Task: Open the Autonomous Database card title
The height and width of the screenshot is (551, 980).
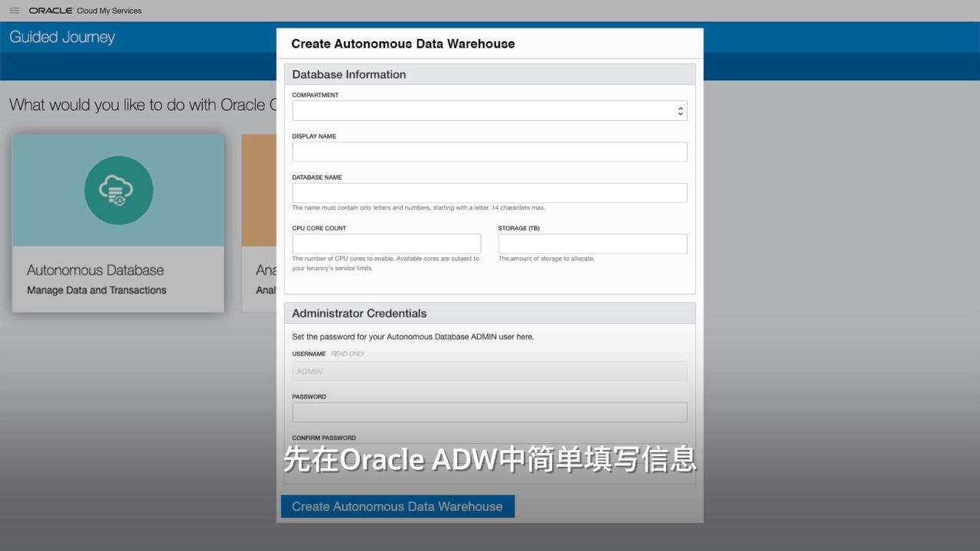Action: (x=96, y=270)
